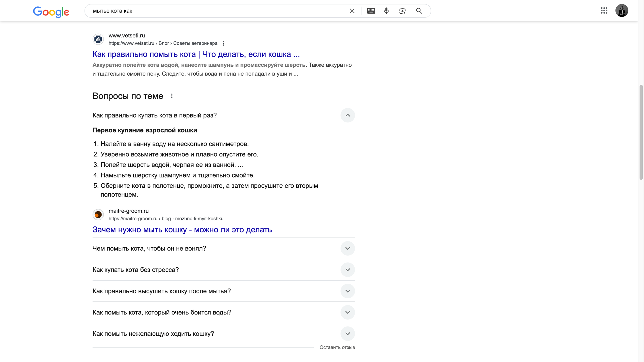Click the Оставить отзыв feedback link
Viewport: 644px width, 362px height.
point(337,347)
